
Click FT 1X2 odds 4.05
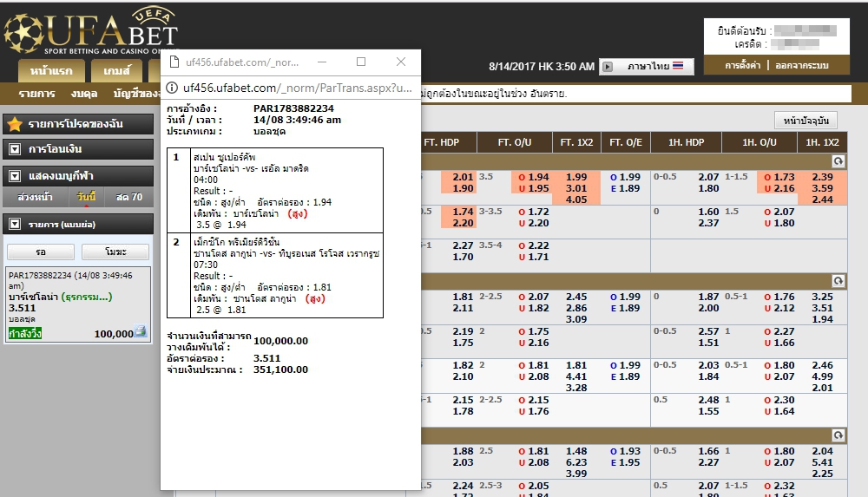[x=576, y=199]
